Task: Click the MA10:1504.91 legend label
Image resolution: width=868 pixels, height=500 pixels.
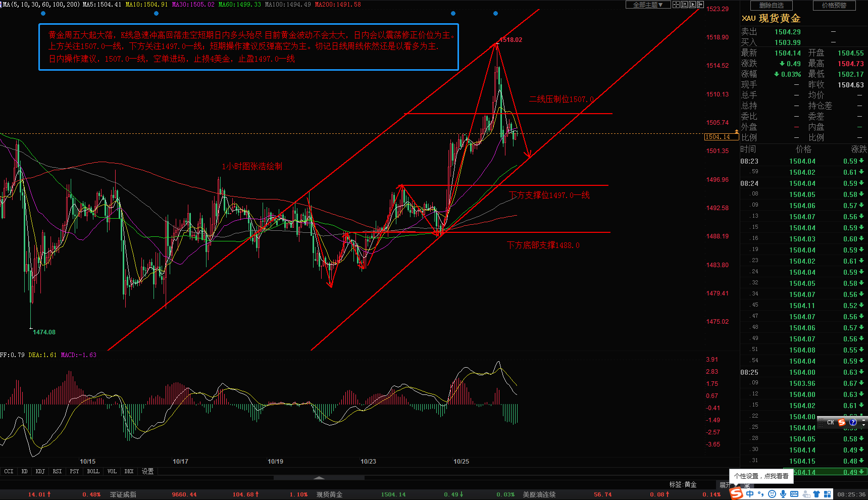Action: (x=146, y=5)
